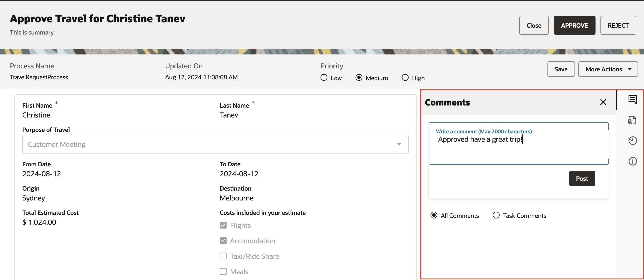Post the written comment
Screen dimensions: 644x280
pyautogui.click(x=582, y=178)
